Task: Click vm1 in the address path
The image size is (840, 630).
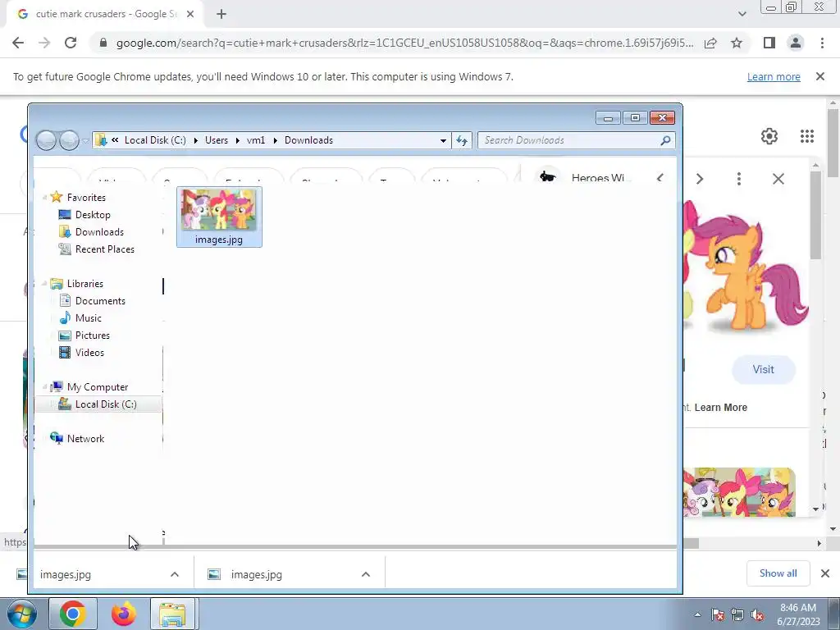Action: click(x=256, y=140)
